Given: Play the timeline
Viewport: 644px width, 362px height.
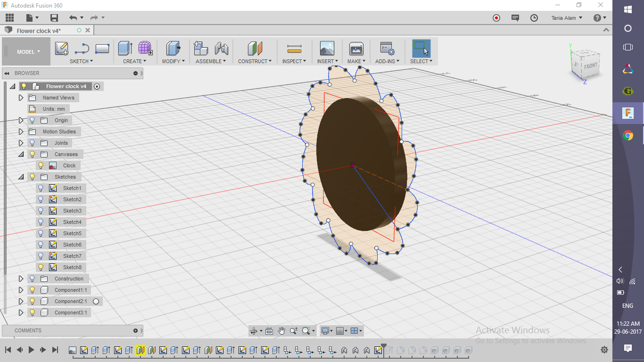Looking at the screenshot, I should pos(32,350).
